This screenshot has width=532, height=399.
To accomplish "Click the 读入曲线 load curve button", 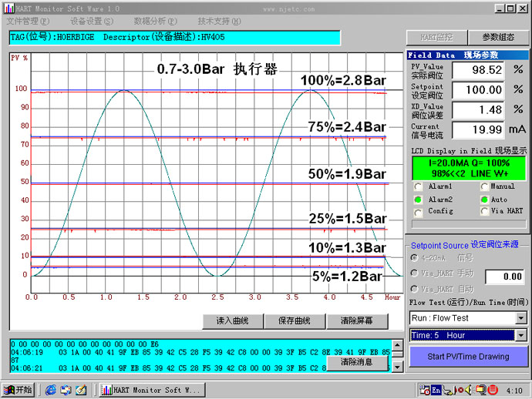I will [x=233, y=321].
